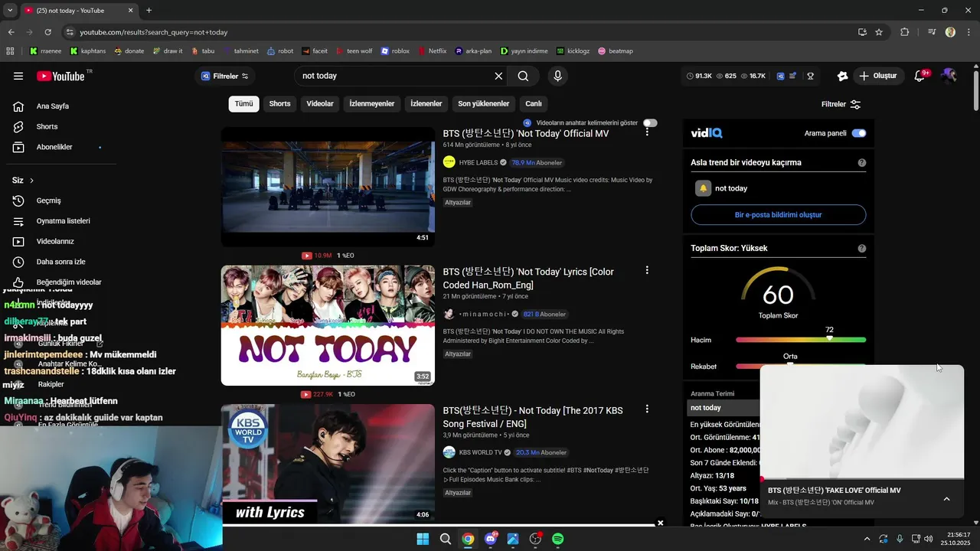Open 'Abonelikler' in the sidebar
Viewport: 980px width, 551px height.
[x=54, y=147]
